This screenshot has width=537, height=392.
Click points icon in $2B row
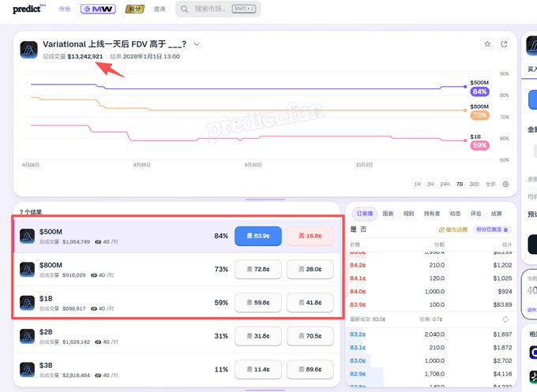click(x=98, y=342)
